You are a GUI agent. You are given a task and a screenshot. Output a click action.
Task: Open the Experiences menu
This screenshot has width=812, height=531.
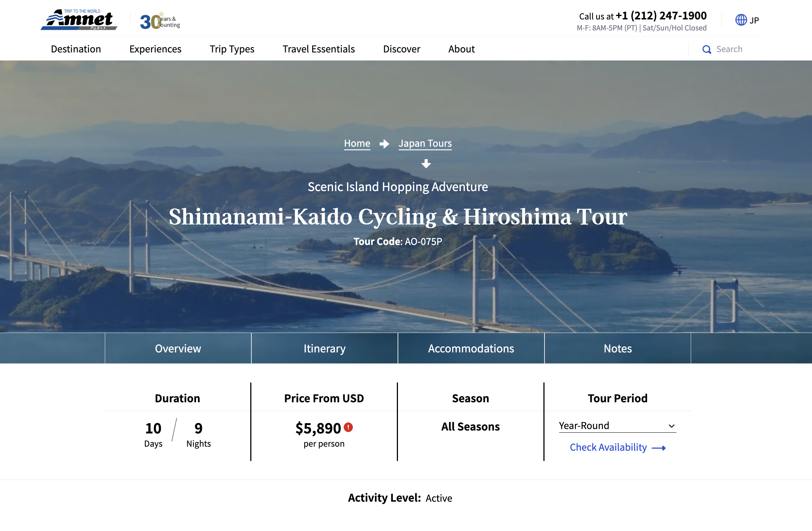[155, 49]
